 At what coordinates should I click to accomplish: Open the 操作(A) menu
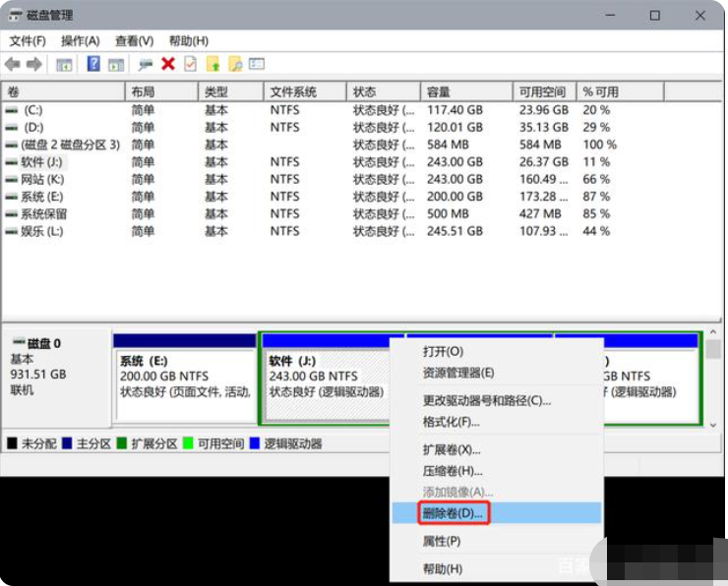(x=81, y=40)
